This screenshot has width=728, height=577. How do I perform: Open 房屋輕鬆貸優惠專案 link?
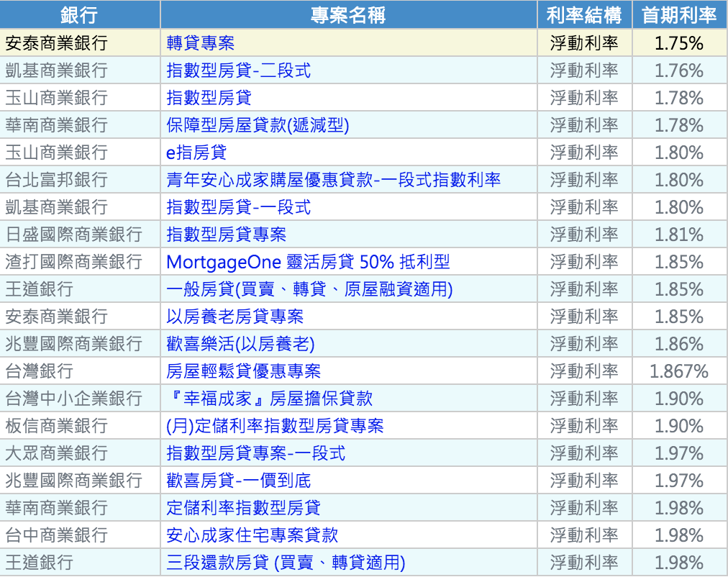tap(243, 371)
